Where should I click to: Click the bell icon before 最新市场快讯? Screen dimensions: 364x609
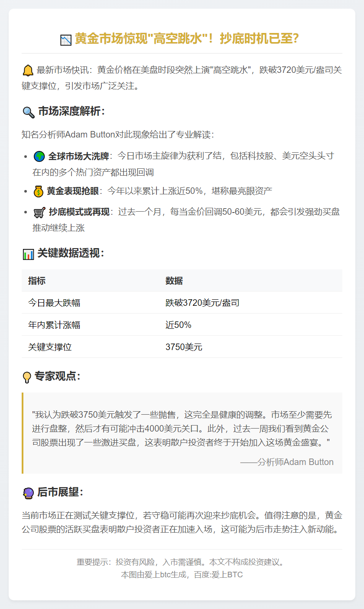(28, 71)
